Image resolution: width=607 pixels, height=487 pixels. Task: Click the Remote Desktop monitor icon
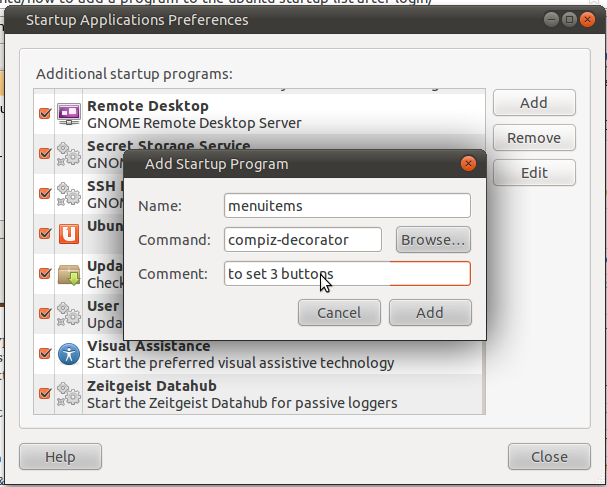(x=69, y=114)
